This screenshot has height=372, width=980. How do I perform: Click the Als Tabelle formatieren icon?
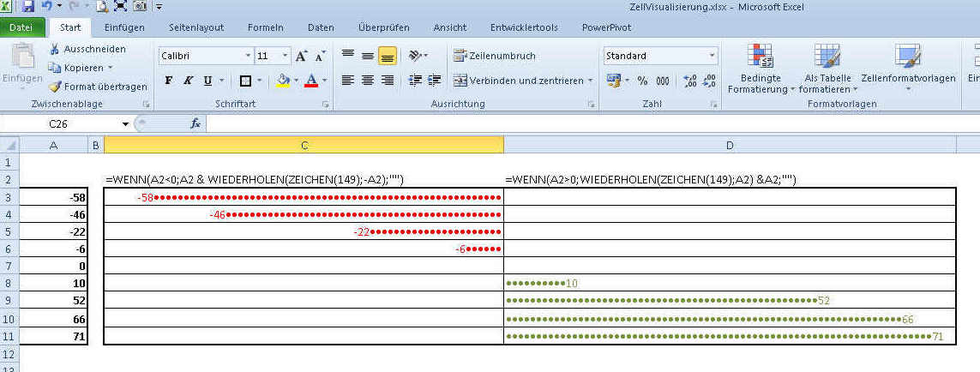(827, 57)
